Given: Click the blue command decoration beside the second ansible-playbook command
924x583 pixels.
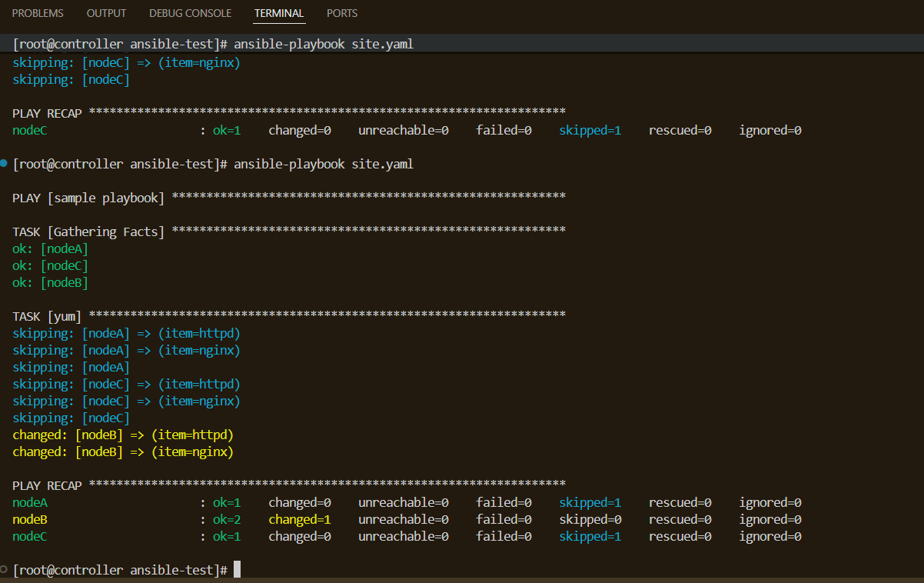Looking at the screenshot, I should click(4, 163).
